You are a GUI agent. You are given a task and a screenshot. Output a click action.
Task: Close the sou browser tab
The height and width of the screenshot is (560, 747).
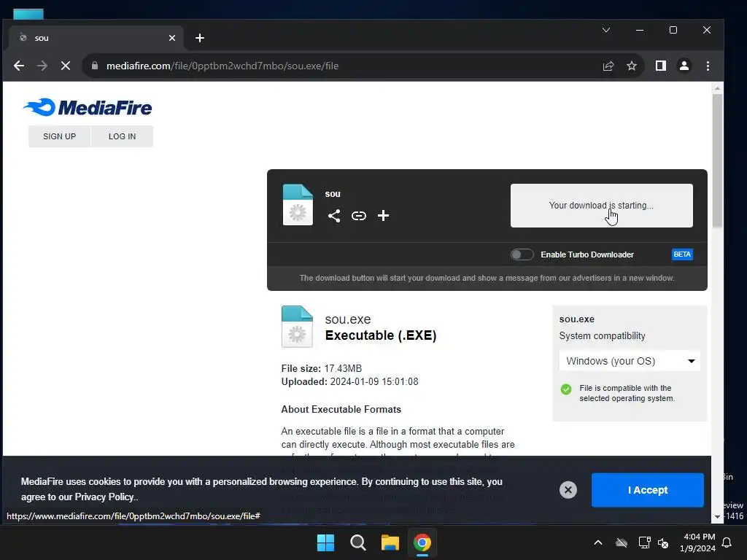(x=172, y=38)
